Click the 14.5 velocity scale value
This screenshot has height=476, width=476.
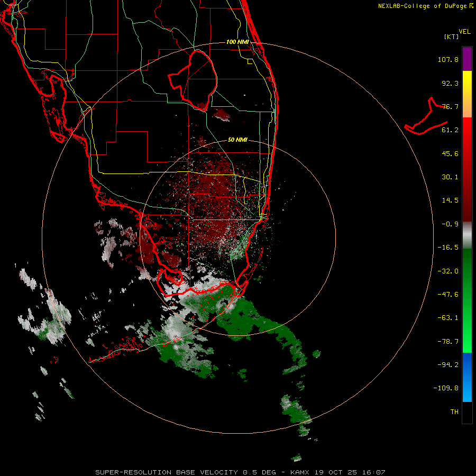pyautogui.click(x=450, y=200)
